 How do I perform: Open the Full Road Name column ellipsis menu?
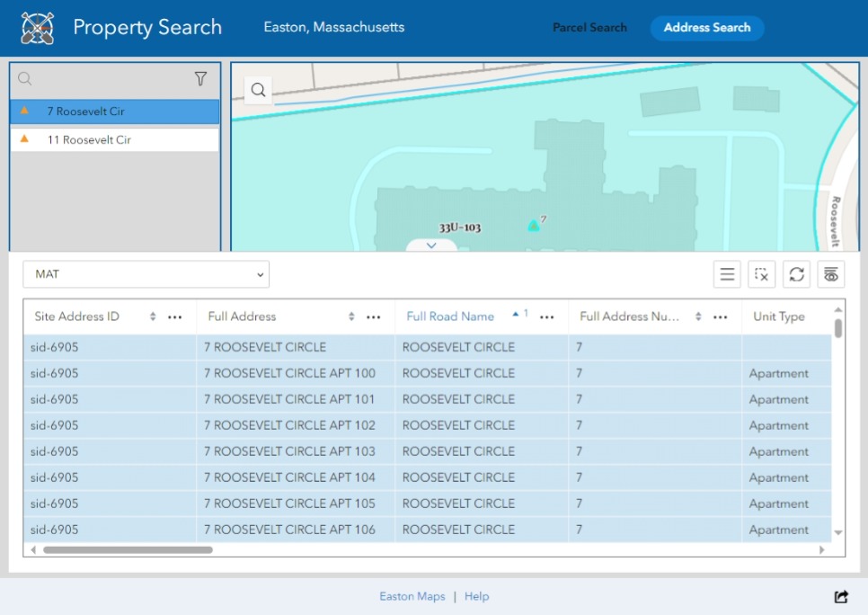(x=545, y=316)
